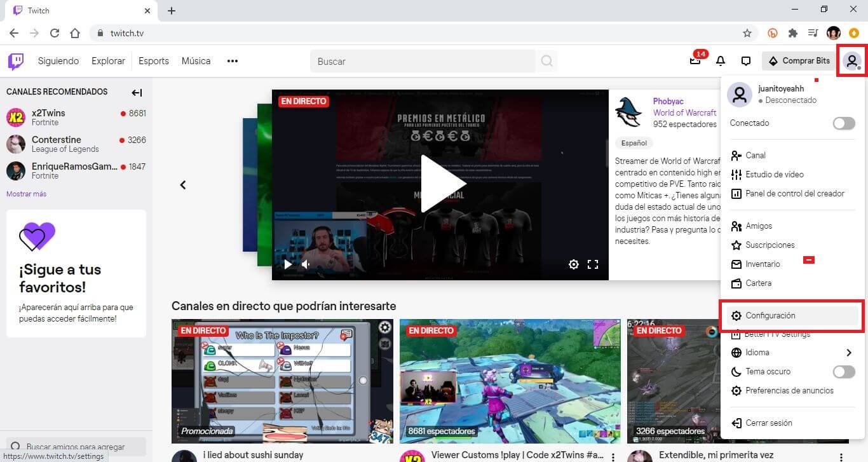Open options for Viewer Customs stream card

pyautogui.click(x=613, y=457)
